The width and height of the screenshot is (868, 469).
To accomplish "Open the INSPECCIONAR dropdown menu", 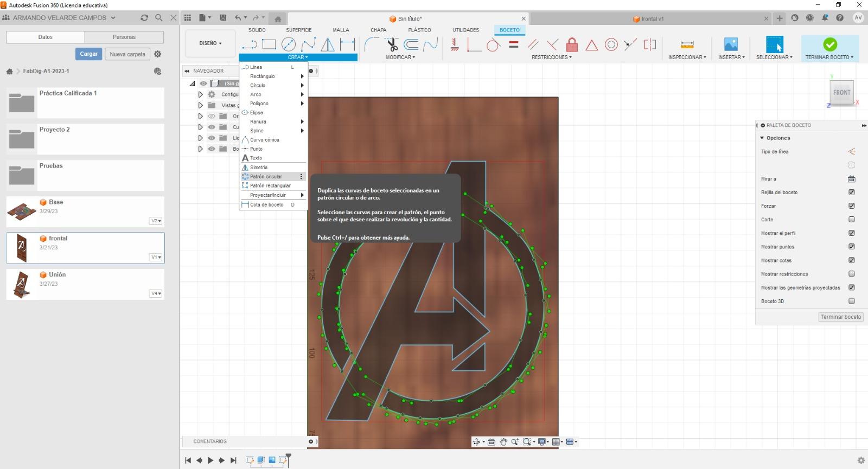I will [x=687, y=57].
